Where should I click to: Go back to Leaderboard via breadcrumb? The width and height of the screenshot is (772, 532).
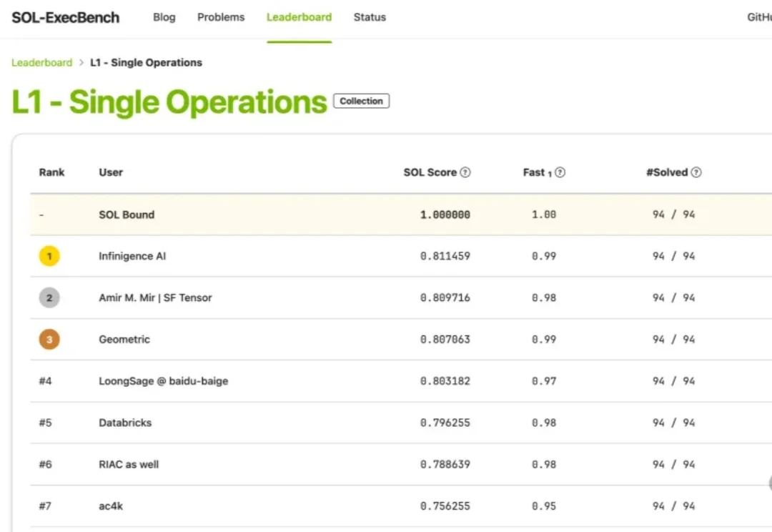(x=42, y=62)
